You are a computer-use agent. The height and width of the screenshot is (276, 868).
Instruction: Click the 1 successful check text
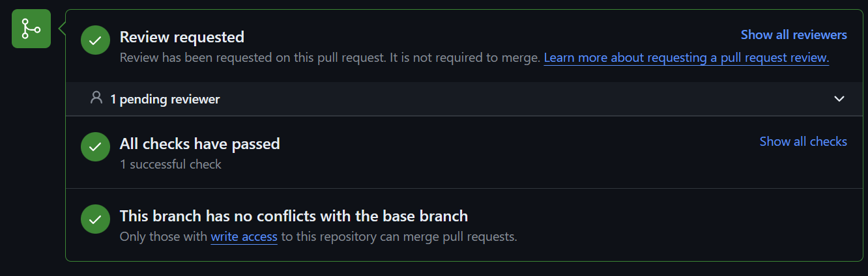[x=171, y=164]
